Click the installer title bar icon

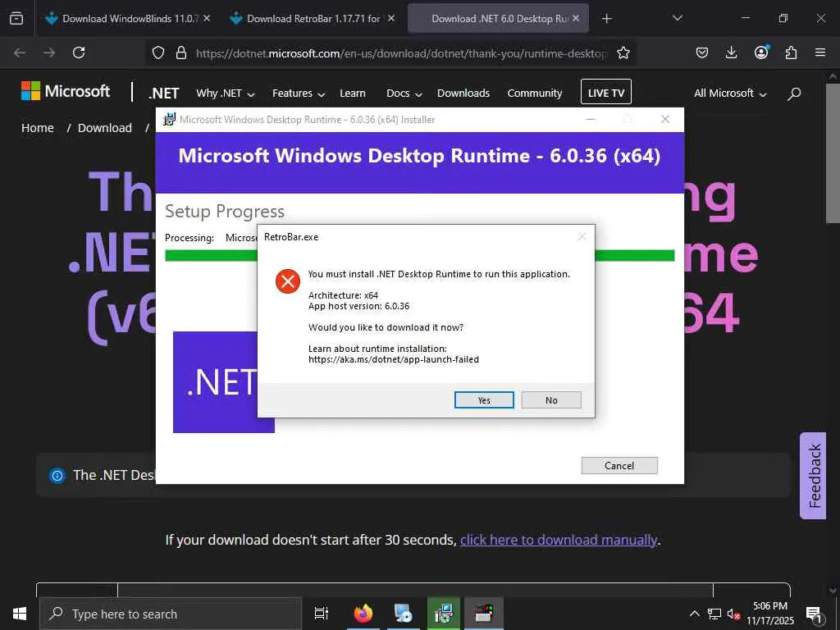169,120
